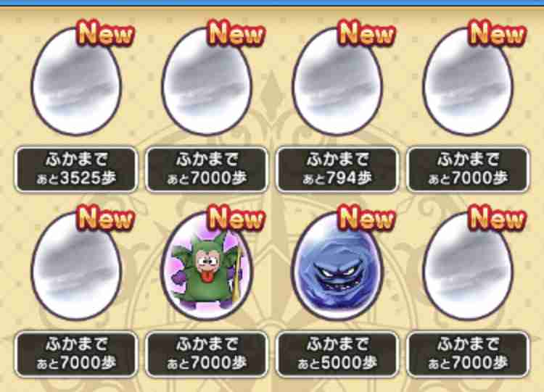Tap the New badge on the first egg

coord(105,33)
